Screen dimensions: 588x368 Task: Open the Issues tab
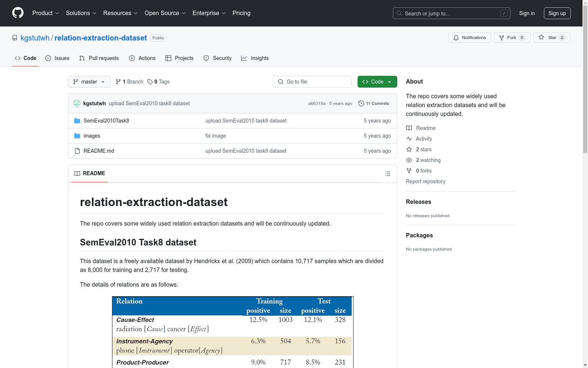pyautogui.click(x=57, y=58)
